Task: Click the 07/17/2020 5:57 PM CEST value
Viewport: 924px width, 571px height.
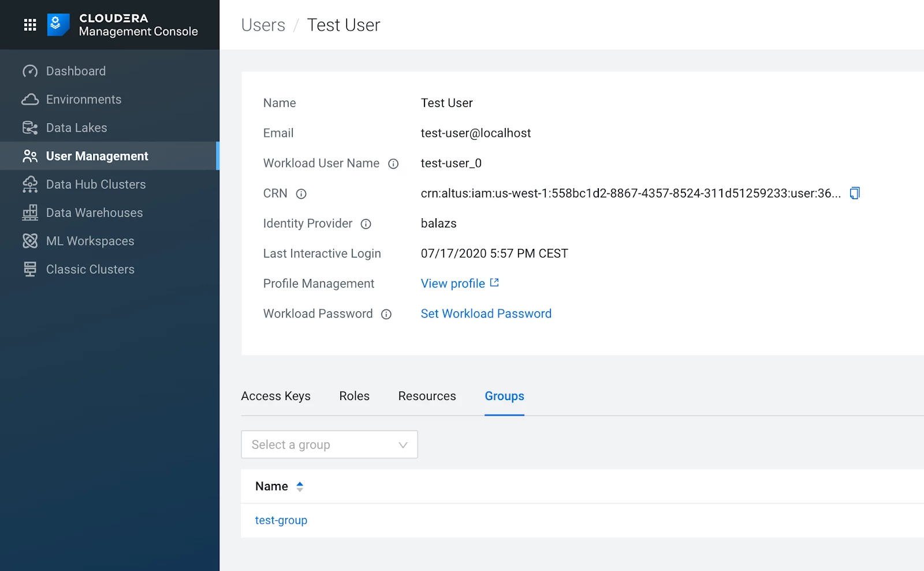Action: point(494,253)
